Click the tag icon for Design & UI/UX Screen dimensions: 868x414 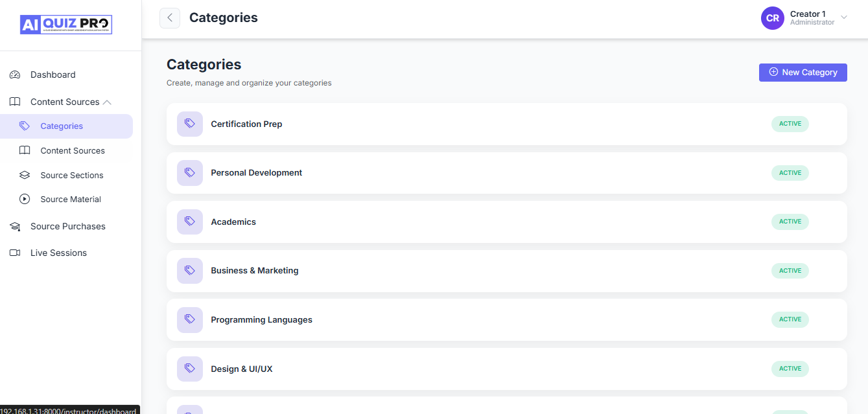click(190, 369)
